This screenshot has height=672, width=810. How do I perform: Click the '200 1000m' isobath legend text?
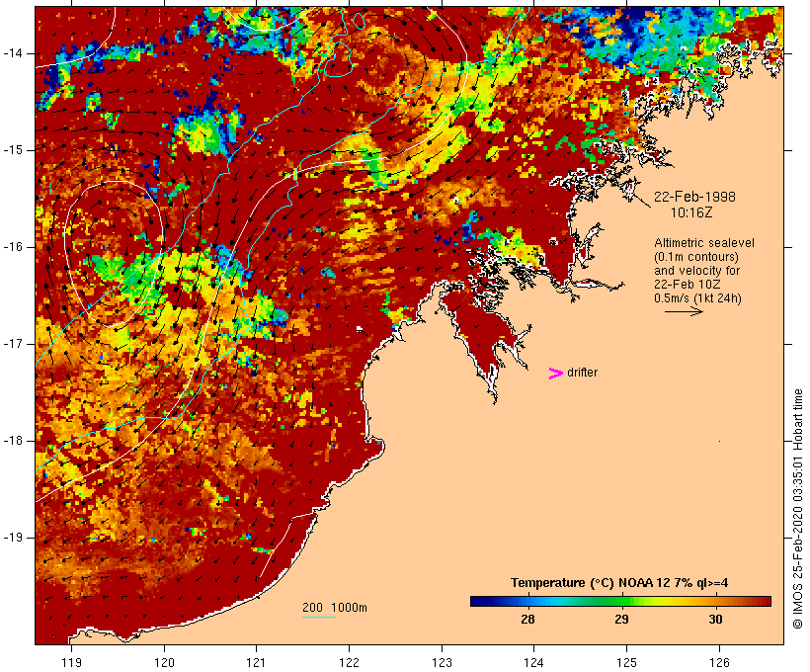tap(335, 608)
